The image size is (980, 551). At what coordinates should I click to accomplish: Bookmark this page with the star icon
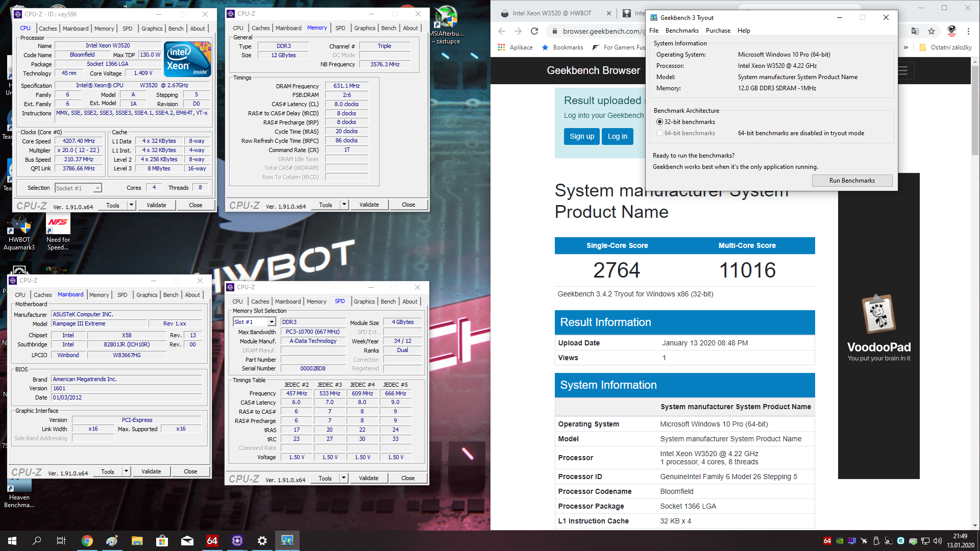pos(932,31)
